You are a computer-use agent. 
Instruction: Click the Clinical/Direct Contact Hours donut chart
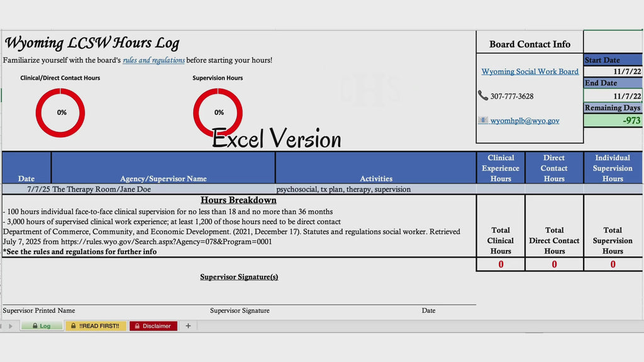click(x=60, y=112)
